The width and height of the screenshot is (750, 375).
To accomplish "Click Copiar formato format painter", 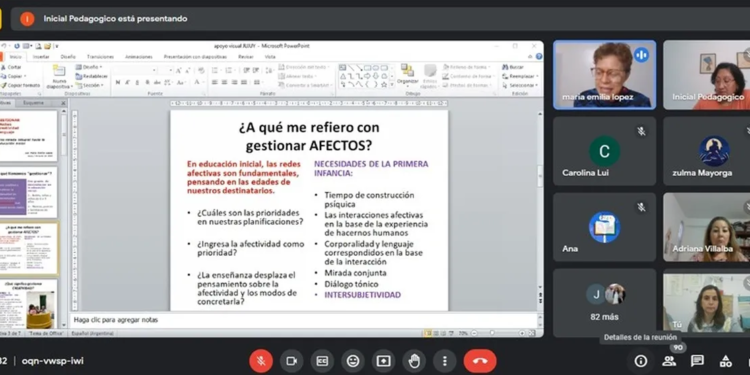I will pos(21,86).
